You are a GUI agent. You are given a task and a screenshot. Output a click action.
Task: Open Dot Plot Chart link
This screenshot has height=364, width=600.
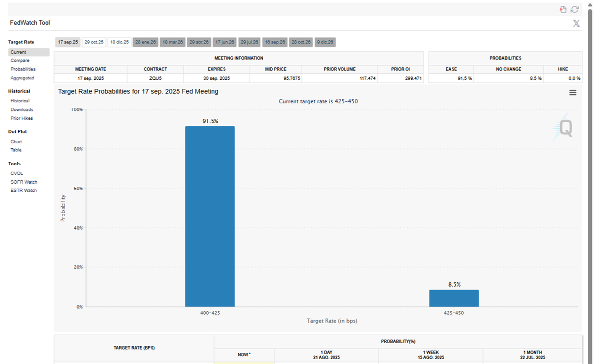[x=16, y=142]
